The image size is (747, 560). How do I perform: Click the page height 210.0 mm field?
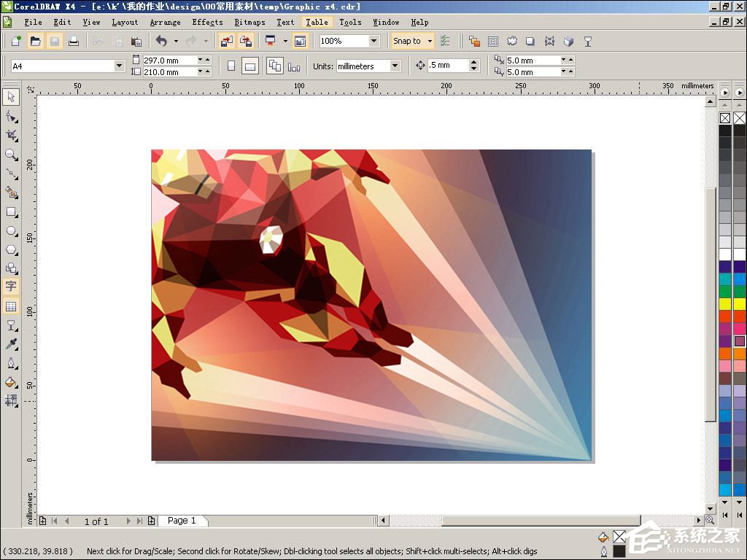[x=170, y=72]
